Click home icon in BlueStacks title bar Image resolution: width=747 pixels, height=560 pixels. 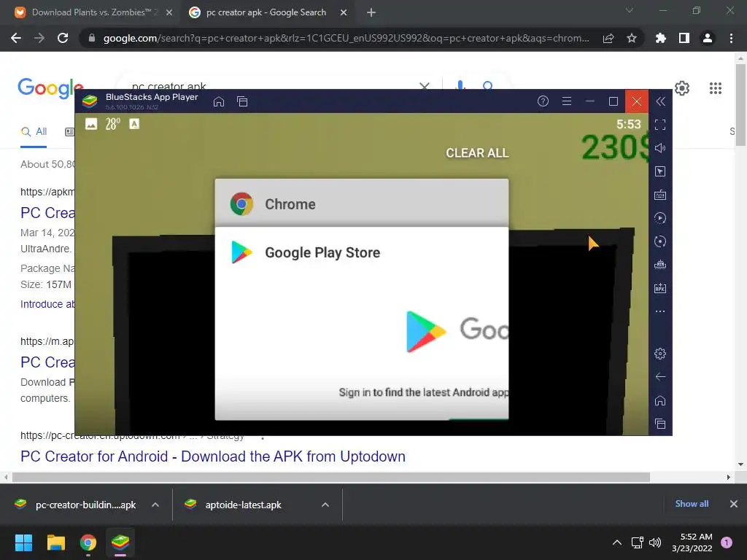click(x=219, y=101)
